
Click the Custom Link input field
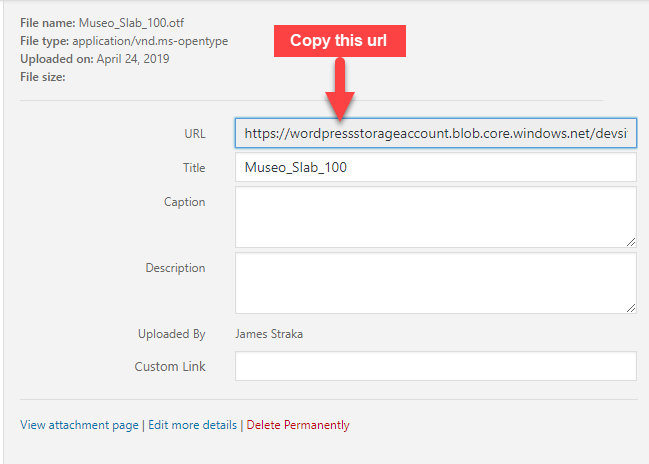pos(435,366)
